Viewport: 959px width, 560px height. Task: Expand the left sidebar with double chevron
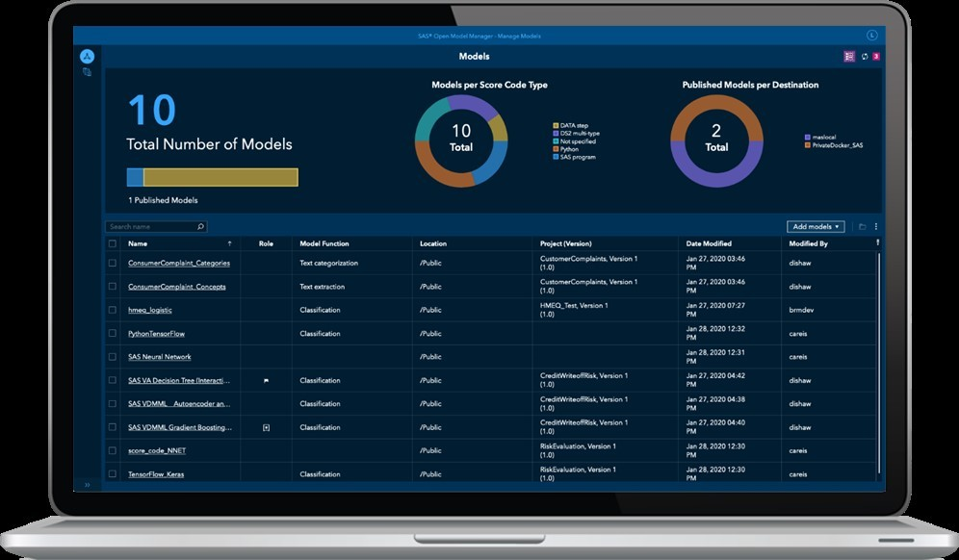tap(88, 485)
